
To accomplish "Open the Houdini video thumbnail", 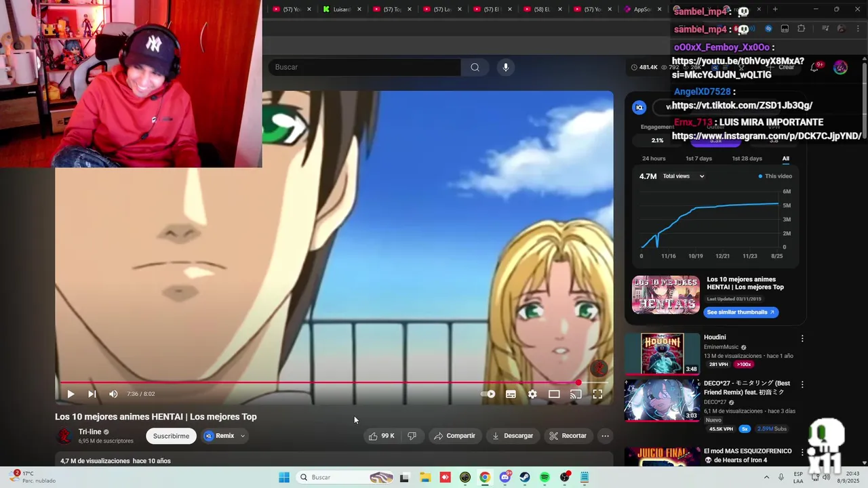I will pos(662,354).
